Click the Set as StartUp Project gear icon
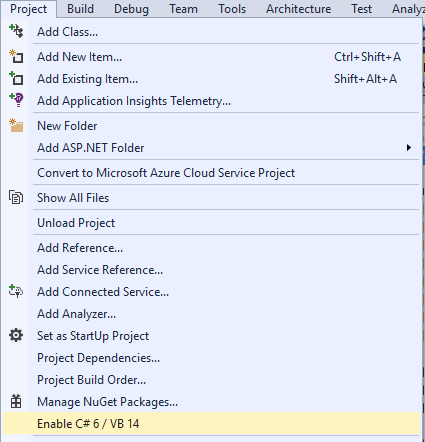Viewport: 425px width, 442px height. point(16,335)
